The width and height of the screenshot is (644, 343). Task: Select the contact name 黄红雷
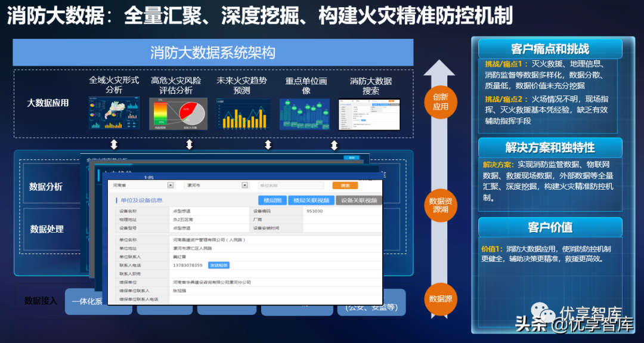pyautogui.click(x=179, y=257)
